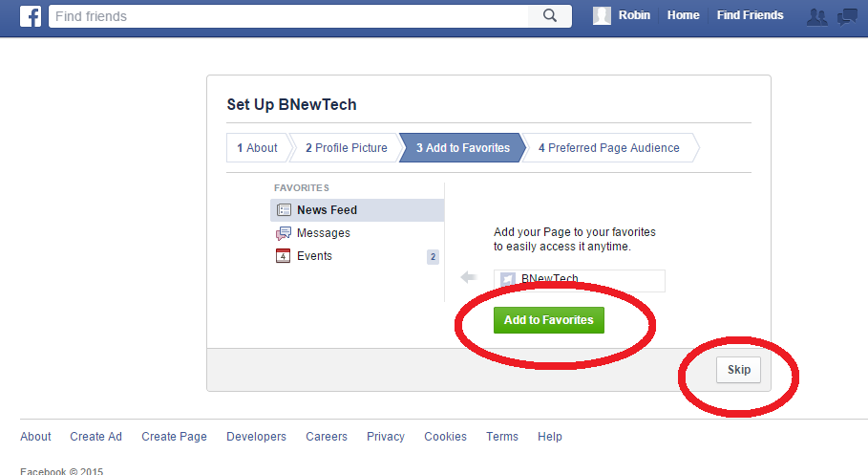Click the green Add to Favorites button
Screen dimensions: 868x475
pos(549,320)
